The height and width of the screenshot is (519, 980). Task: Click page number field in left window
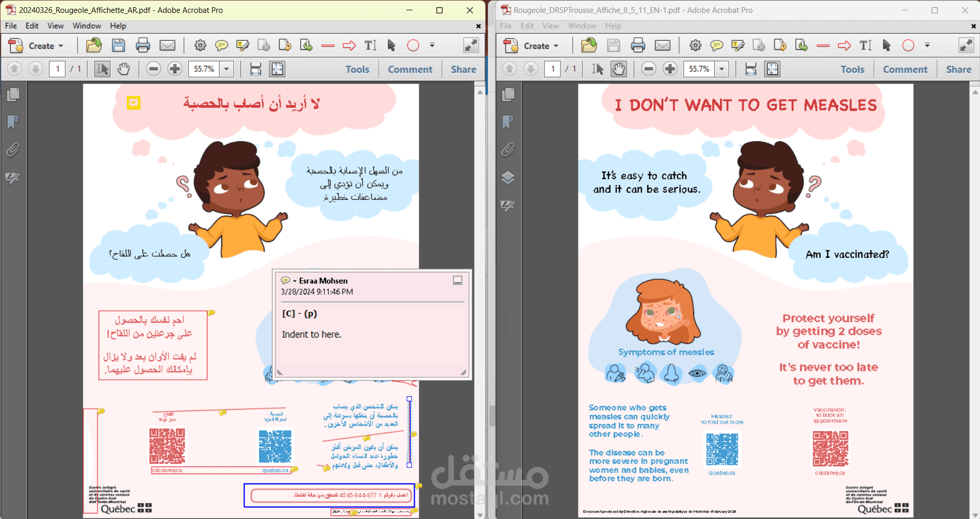(57, 69)
